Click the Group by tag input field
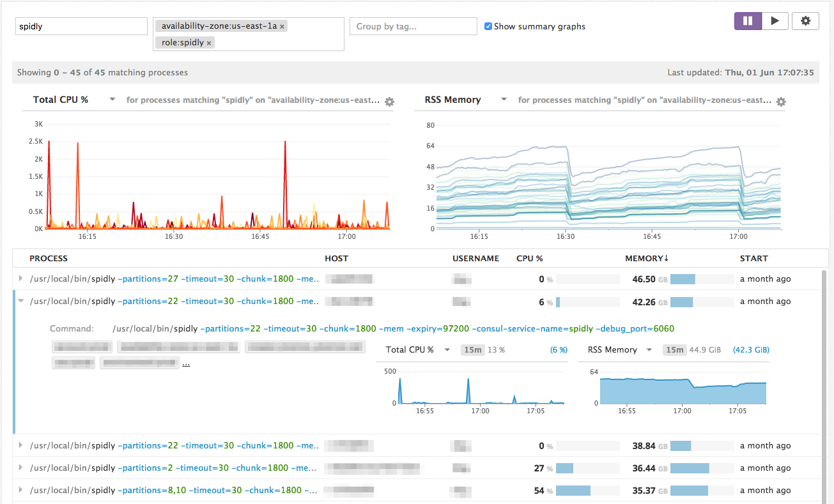834x504 pixels. click(413, 26)
